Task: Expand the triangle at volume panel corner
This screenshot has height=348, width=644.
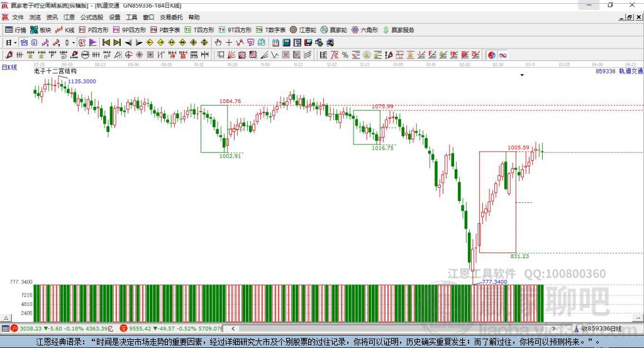Action: tap(6, 318)
